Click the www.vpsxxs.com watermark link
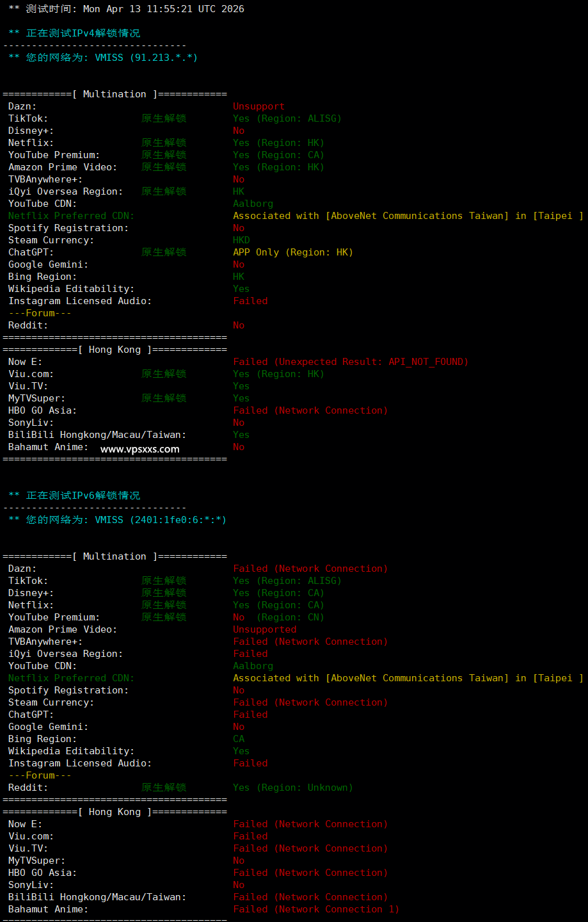This screenshot has width=588, height=922. [x=139, y=449]
